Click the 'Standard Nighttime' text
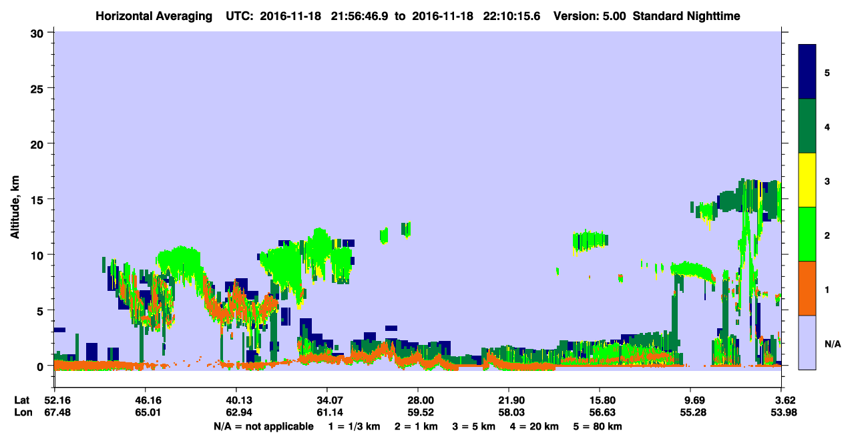 (x=686, y=16)
